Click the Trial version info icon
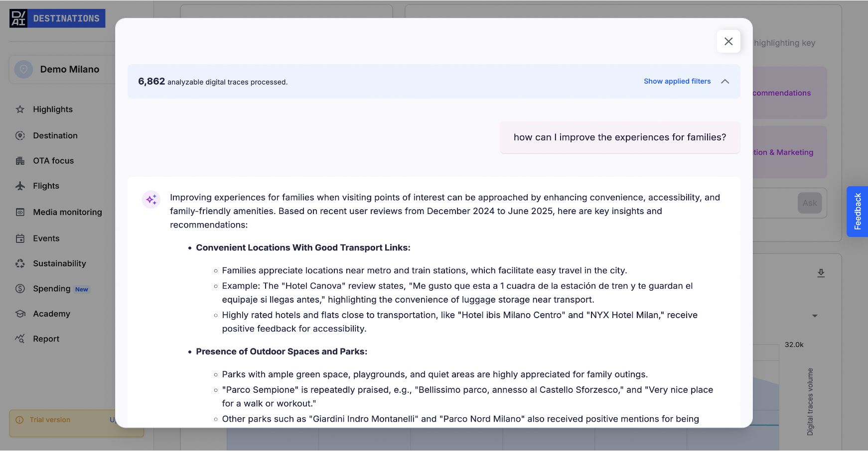The height and width of the screenshot is (451, 868). pyautogui.click(x=20, y=420)
